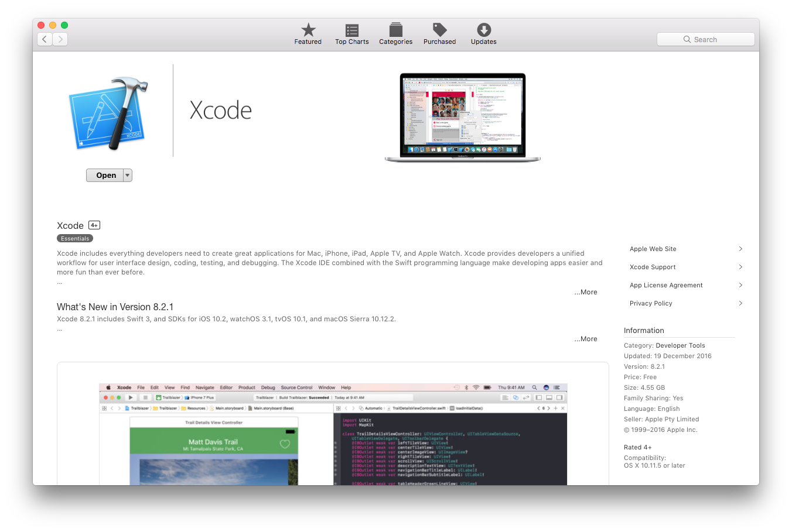Image resolution: width=792 pixels, height=532 pixels.
Task: Click the chevron next to Apple Web Site
Action: point(740,249)
